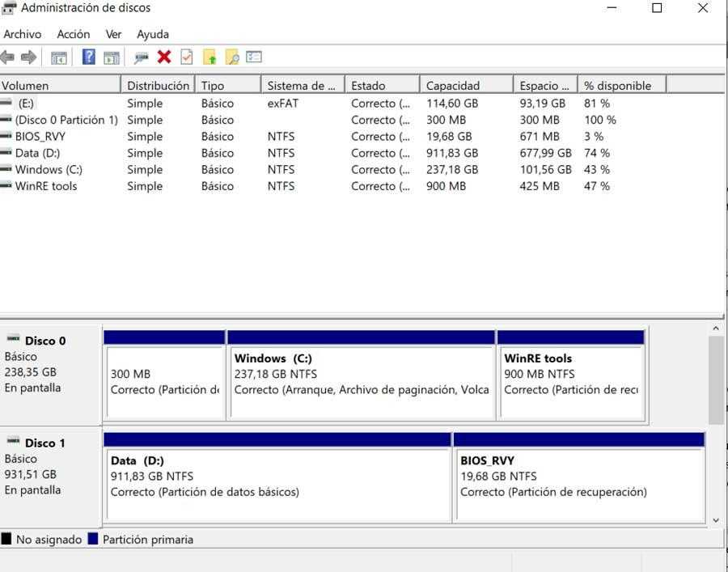Viewport: 728px width, 572px height.
Task: Select the WinRE tools partition block
Action: [570, 380]
